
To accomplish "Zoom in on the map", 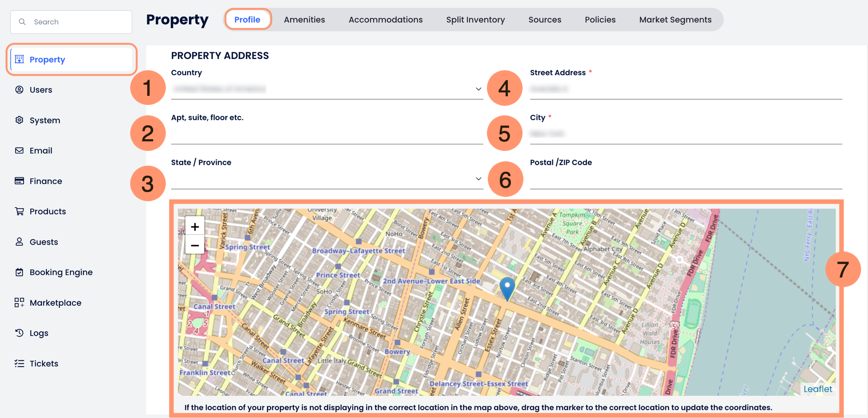I will (x=195, y=227).
